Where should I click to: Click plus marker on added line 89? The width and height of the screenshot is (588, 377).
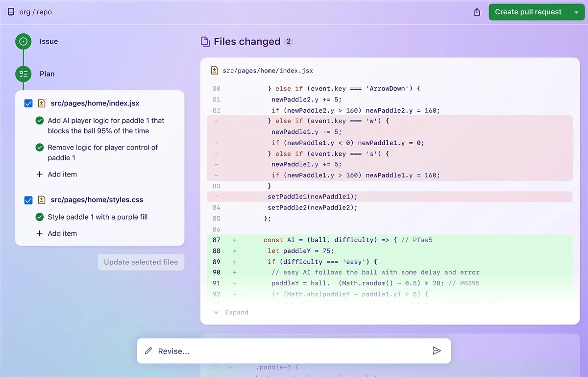click(235, 262)
